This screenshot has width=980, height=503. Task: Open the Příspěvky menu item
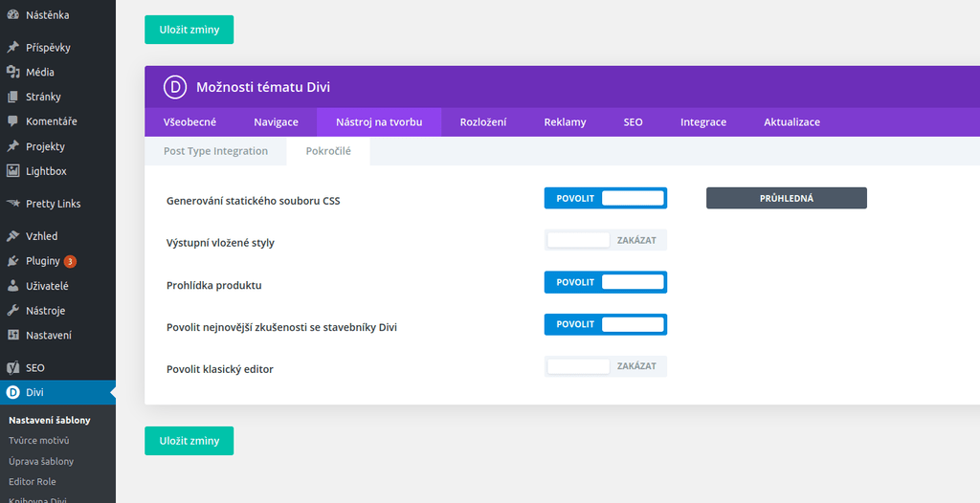click(57, 48)
